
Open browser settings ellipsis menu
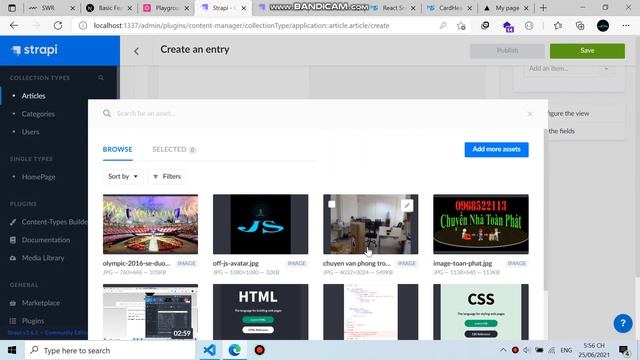click(626, 26)
